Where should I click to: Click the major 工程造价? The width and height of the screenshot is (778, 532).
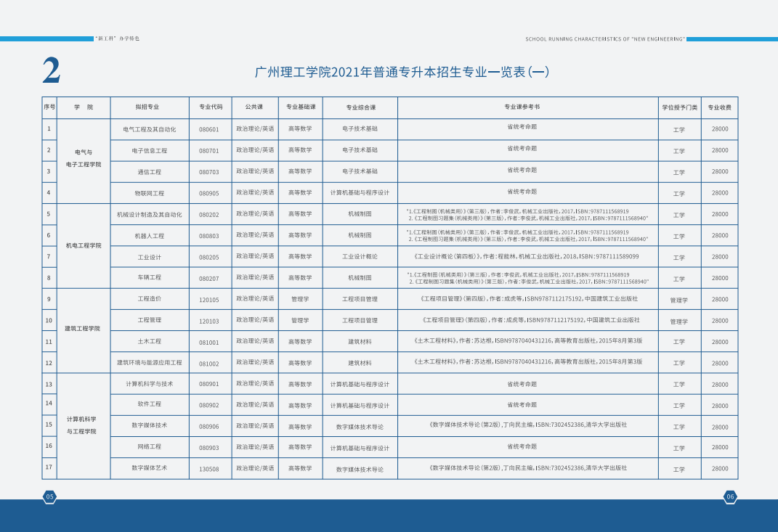pos(150,299)
